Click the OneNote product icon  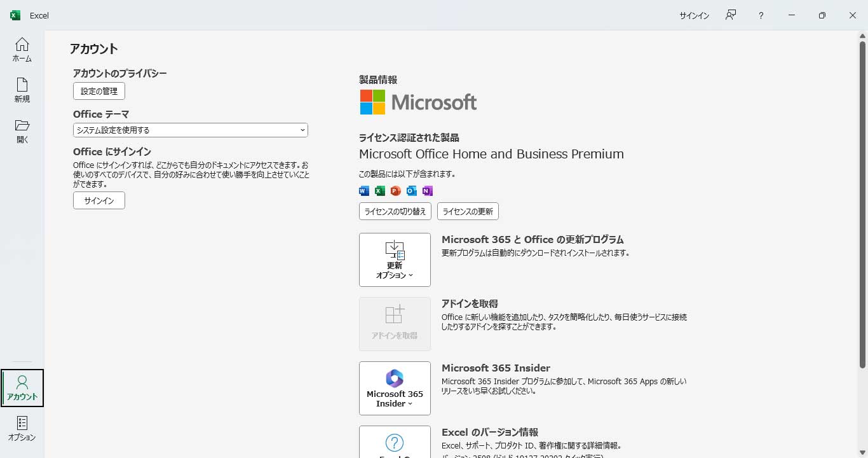(x=428, y=191)
